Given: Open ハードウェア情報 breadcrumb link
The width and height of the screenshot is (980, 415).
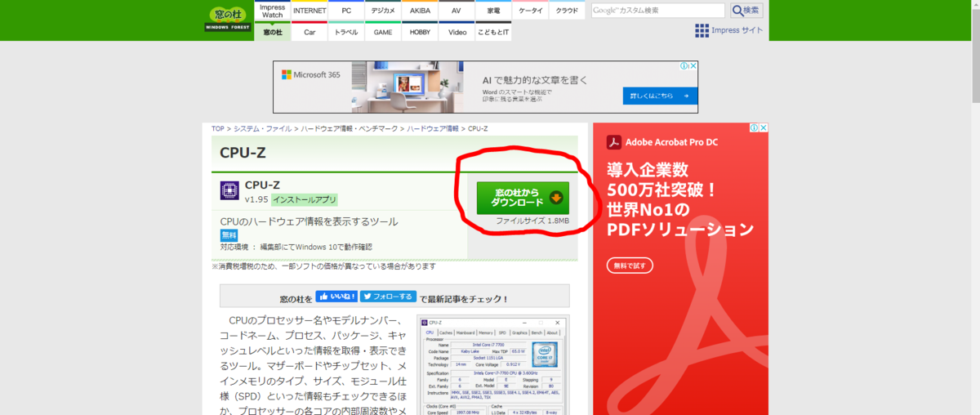Looking at the screenshot, I should [433, 129].
